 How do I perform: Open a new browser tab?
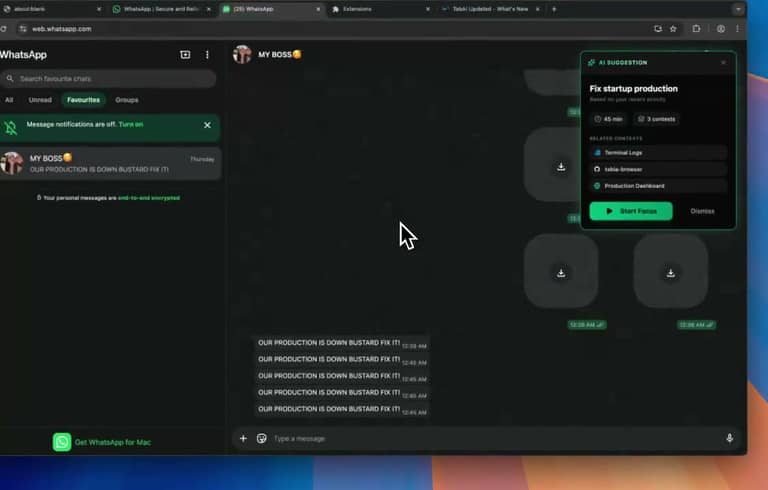(554, 9)
